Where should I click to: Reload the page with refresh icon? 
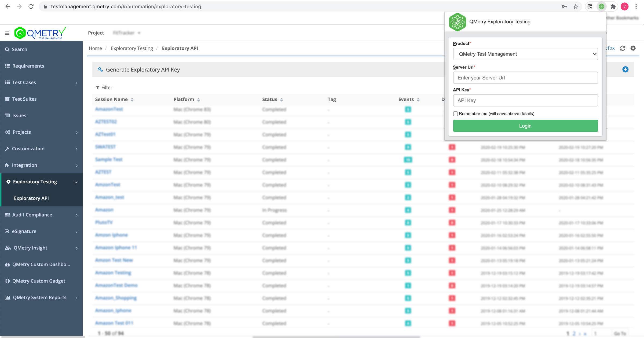point(31,6)
